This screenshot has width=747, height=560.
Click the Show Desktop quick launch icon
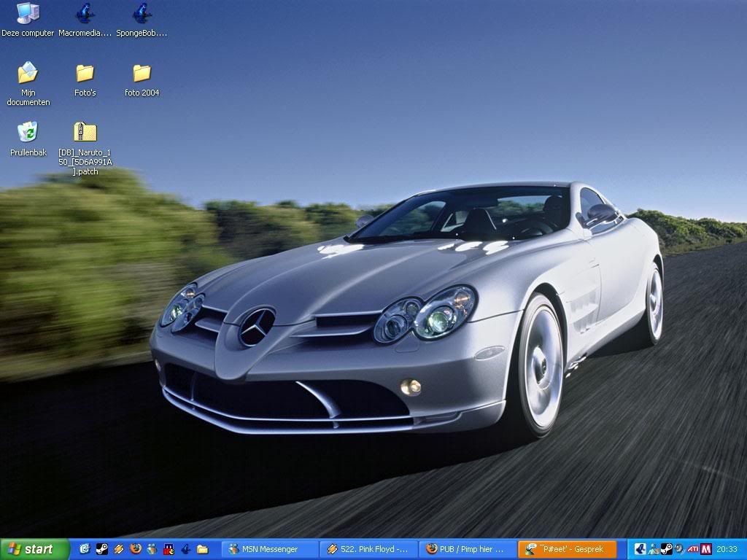click(x=85, y=550)
